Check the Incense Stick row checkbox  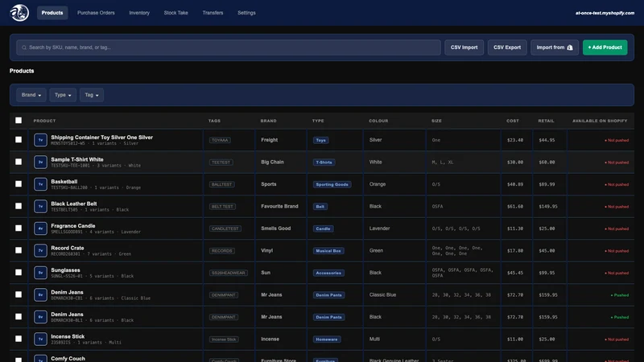click(19, 339)
